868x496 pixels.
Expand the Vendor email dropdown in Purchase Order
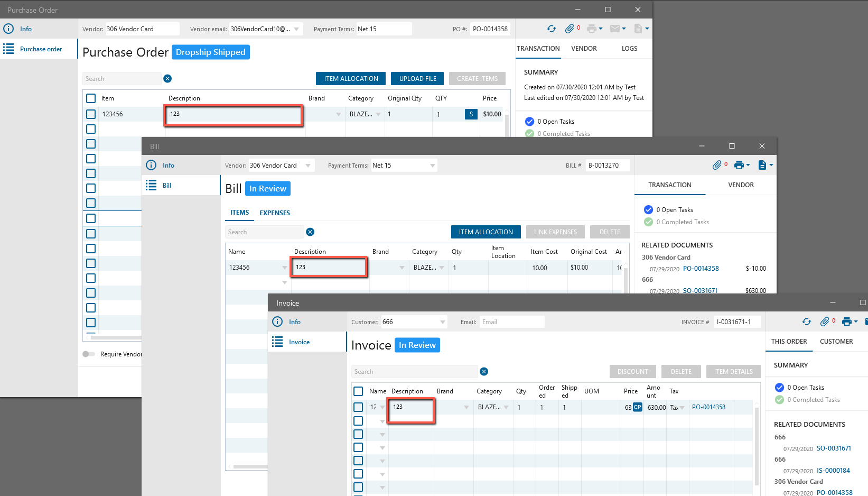(x=296, y=29)
